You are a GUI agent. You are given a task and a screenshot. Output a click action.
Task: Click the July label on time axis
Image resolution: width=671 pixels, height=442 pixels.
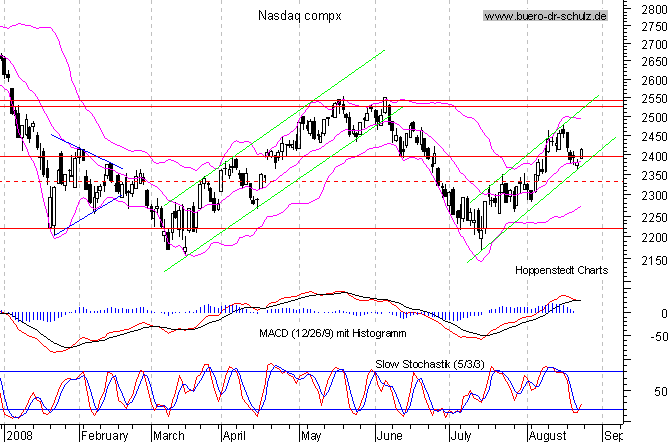click(x=459, y=435)
